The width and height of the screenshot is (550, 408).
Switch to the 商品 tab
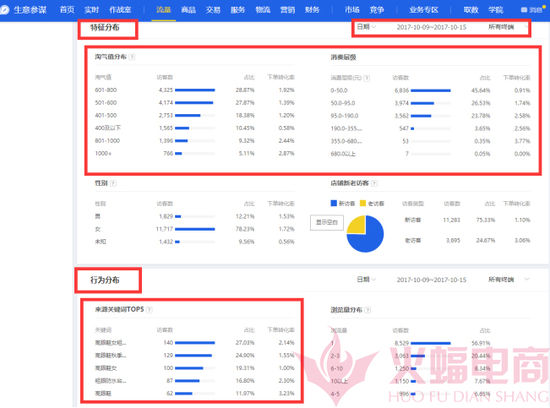[188, 10]
